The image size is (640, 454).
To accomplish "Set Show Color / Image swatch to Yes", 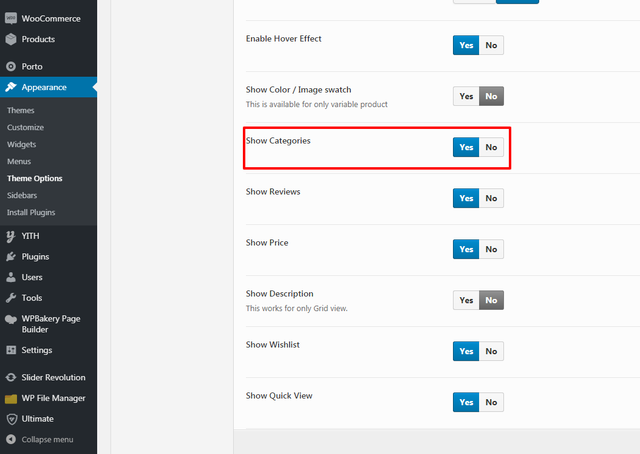I will coord(466,96).
